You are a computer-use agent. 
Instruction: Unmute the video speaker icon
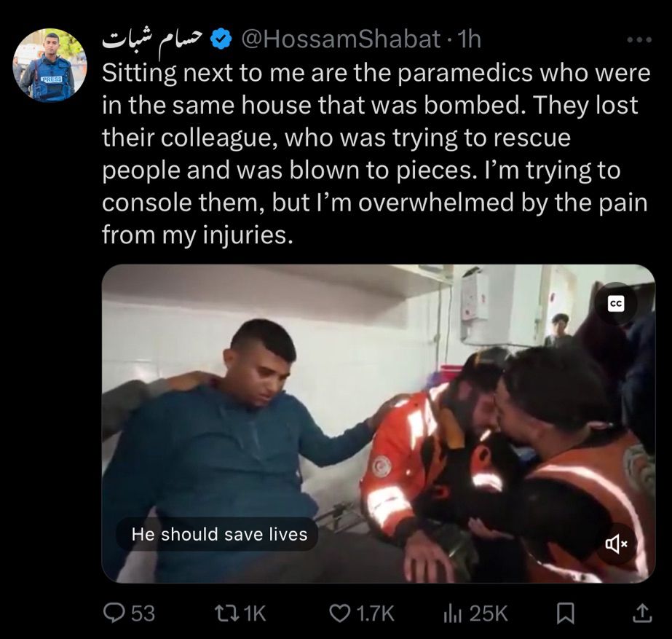[x=616, y=544]
